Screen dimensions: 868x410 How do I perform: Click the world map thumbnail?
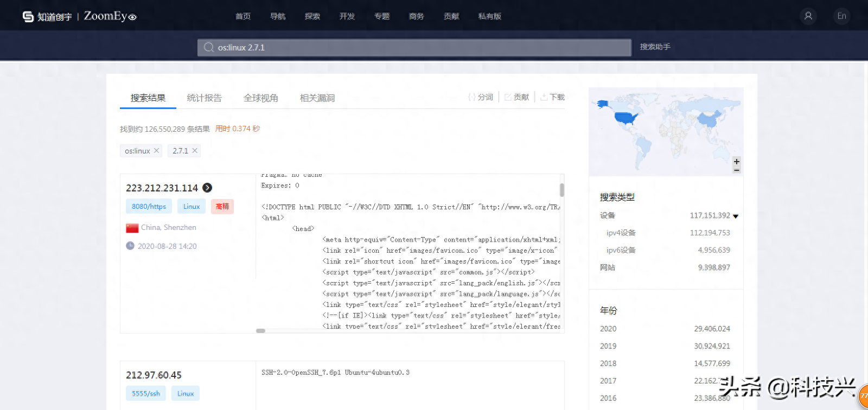[666, 131]
